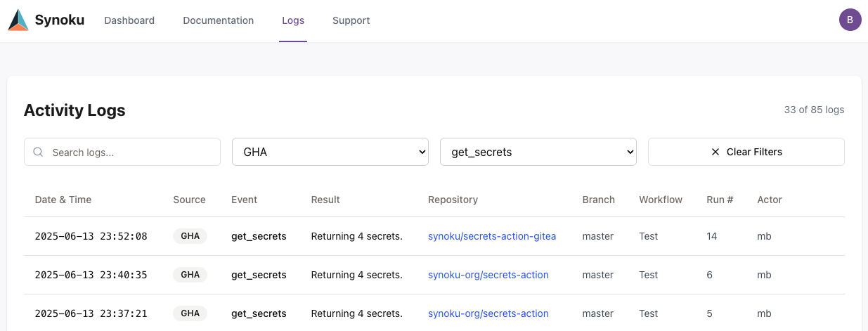This screenshot has height=331, width=868.
Task: Focus the Search logs input field
Action: [130, 152]
